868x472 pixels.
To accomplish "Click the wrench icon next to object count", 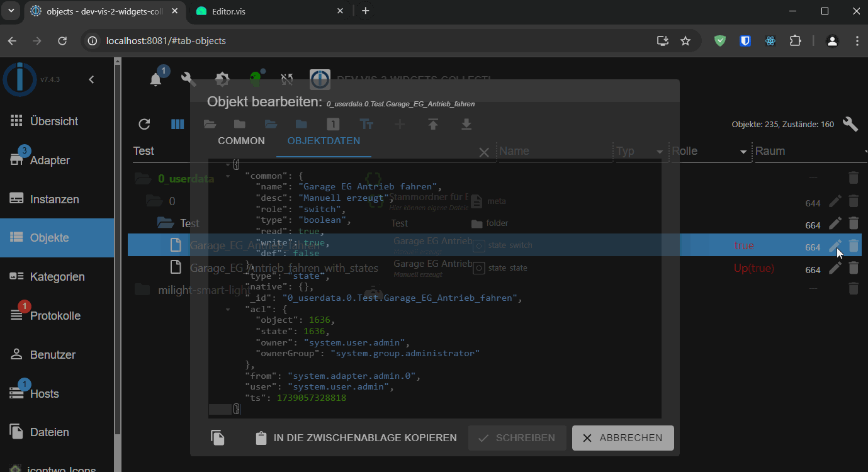I will point(850,124).
